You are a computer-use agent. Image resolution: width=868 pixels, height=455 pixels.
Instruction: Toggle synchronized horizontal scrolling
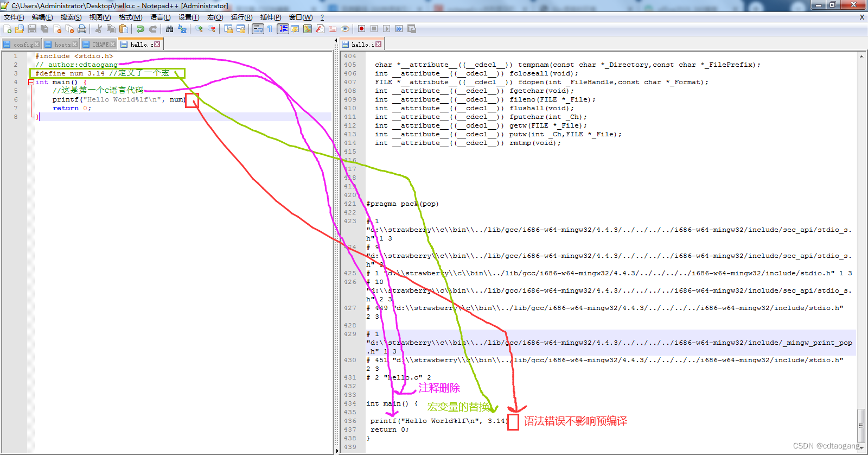coord(241,29)
